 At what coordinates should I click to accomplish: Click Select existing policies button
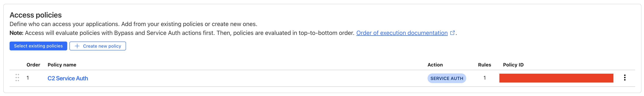tap(38, 46)
